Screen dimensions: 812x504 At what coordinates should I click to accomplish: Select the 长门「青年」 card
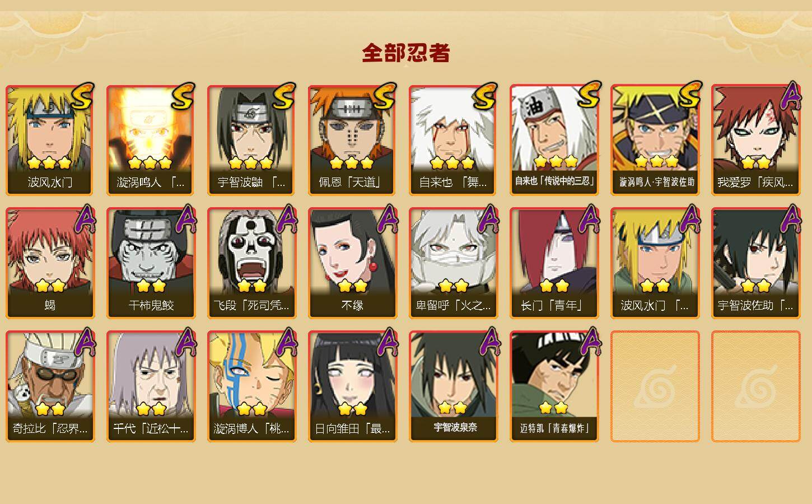(x=554, y=263)
